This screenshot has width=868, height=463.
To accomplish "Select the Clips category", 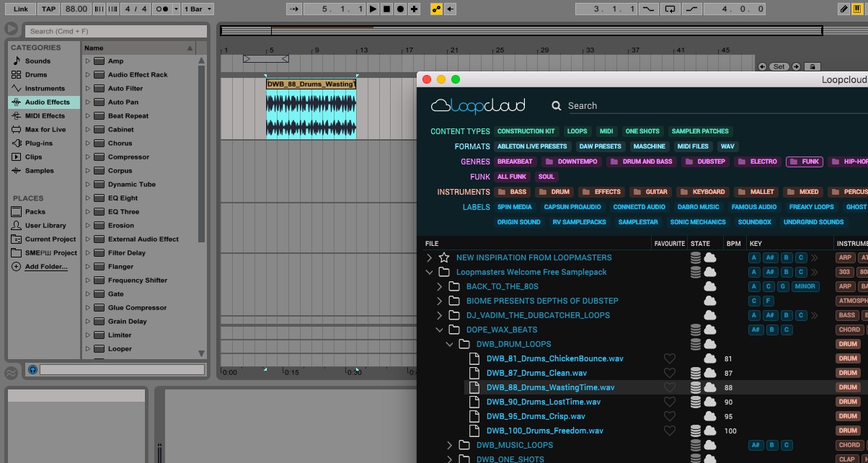I will (34, 157).
